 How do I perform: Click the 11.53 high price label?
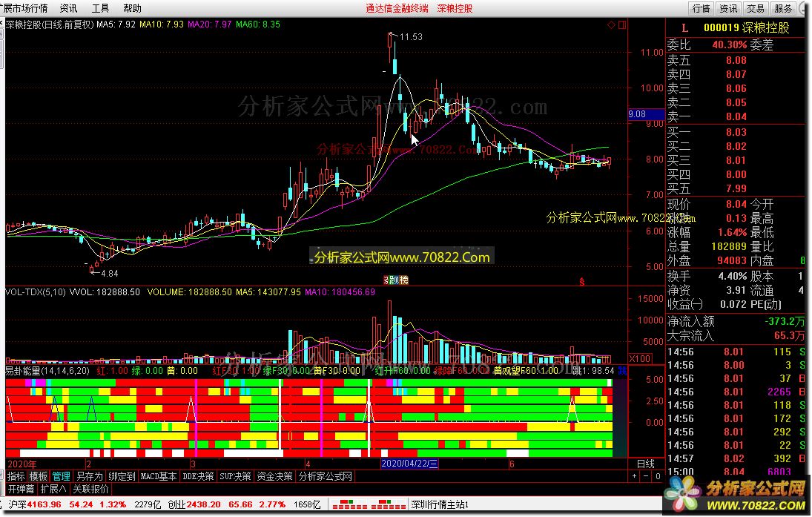click(411, 37)
